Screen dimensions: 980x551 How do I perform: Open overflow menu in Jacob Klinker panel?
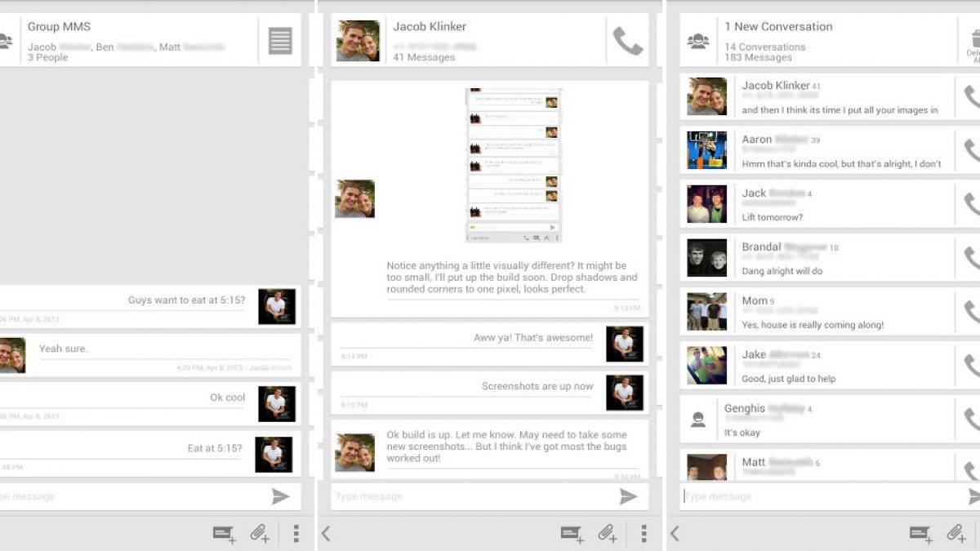coord(644,534)
